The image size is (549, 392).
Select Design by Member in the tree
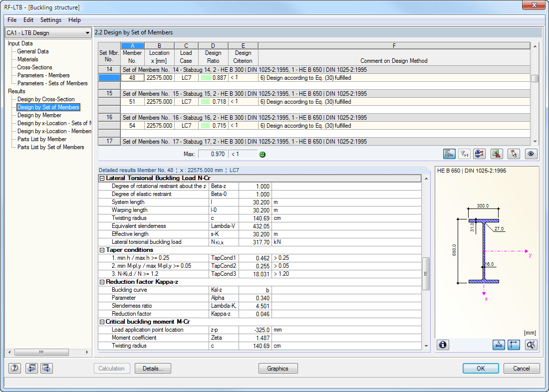click(39, 115)
